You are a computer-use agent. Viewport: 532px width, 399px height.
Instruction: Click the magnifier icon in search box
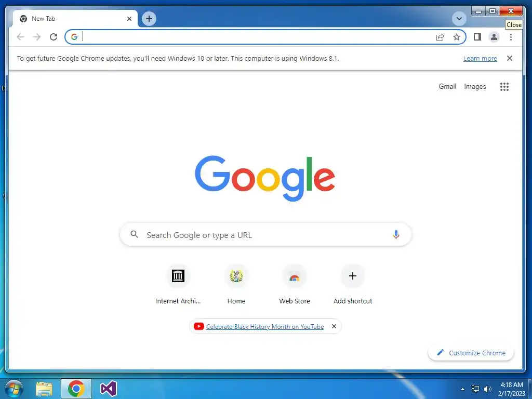(135, 234)
